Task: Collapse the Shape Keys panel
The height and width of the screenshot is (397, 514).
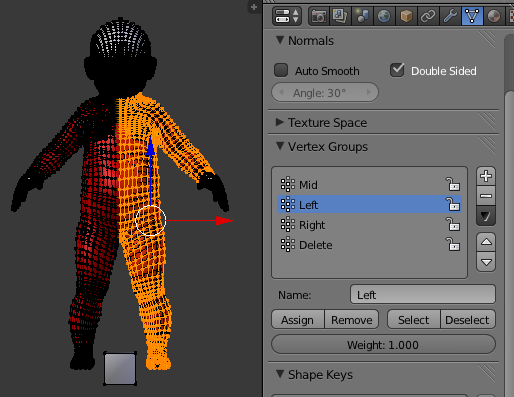Action: [280, 374]
